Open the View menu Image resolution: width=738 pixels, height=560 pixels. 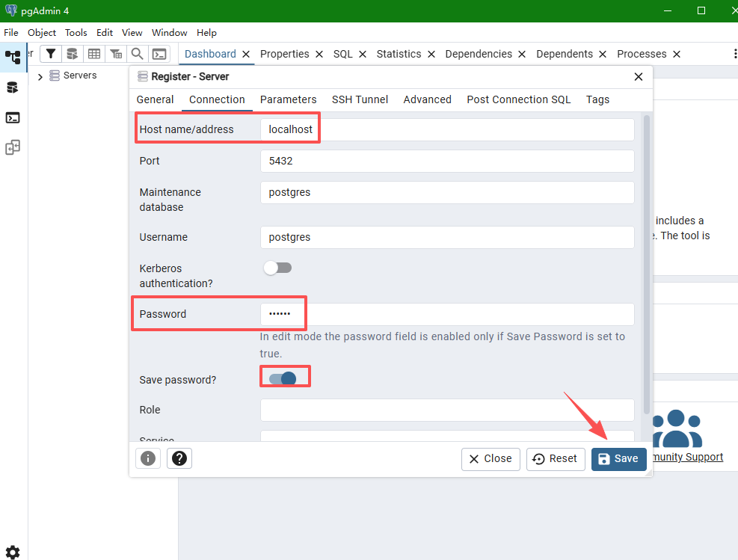tap(132, 32)
